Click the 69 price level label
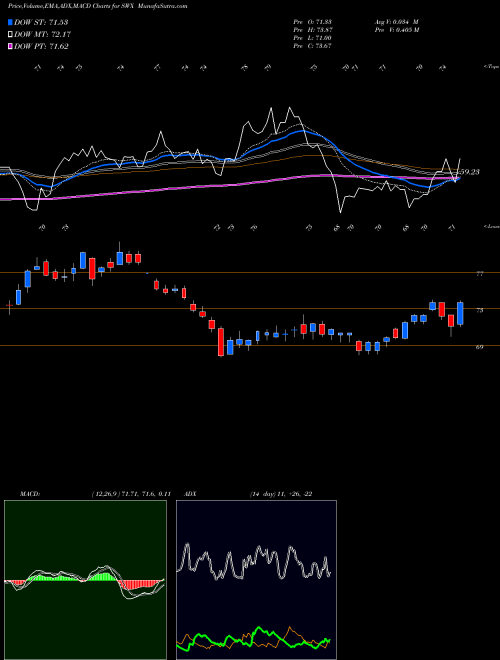Viewport: 500px width, 660px height. [x=479, y=347]
